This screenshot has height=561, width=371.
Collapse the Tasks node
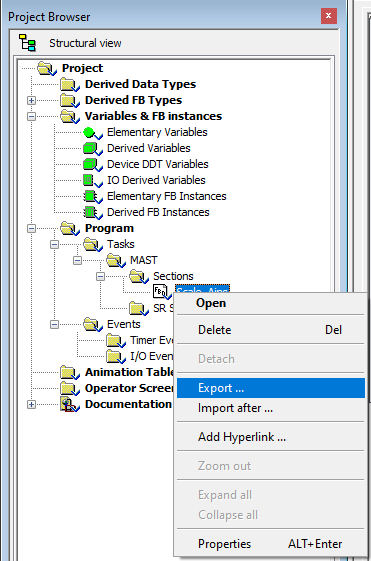click(54, 244)
